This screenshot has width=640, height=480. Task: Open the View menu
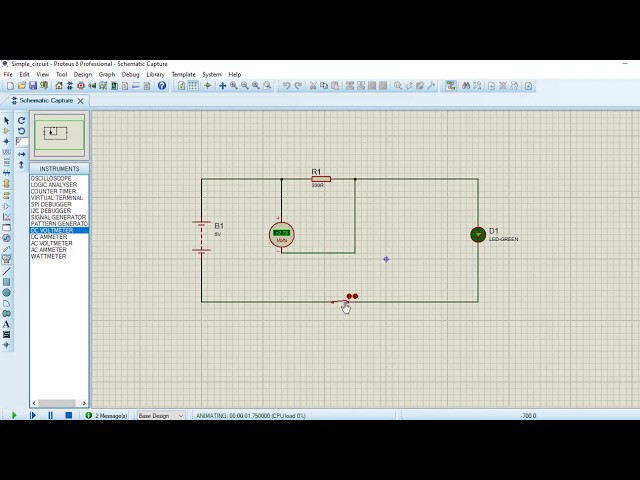pyautogui.click(x=42, y=74)
